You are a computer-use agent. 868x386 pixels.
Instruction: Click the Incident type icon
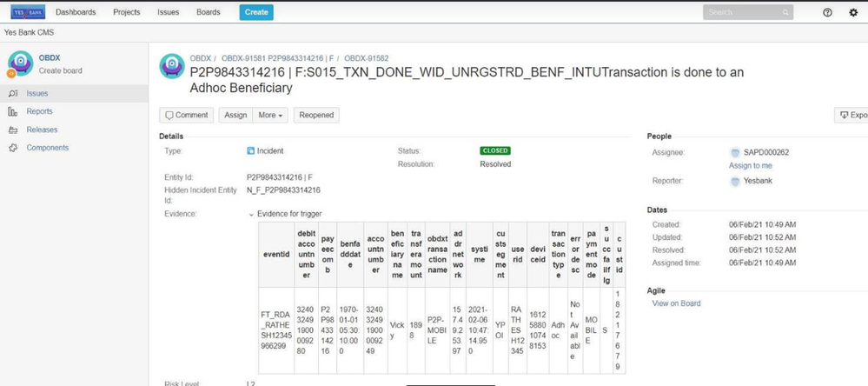coord(251,150)
